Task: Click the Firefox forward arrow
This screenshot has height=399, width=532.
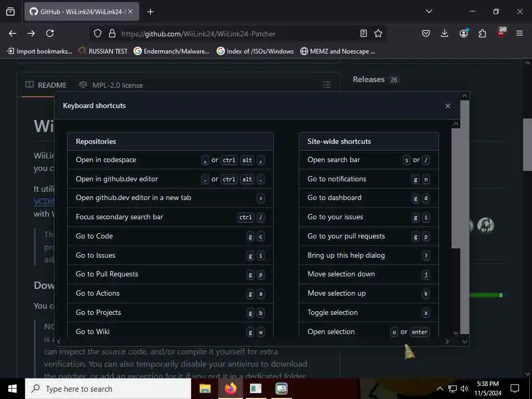Action: pos(31,33)
